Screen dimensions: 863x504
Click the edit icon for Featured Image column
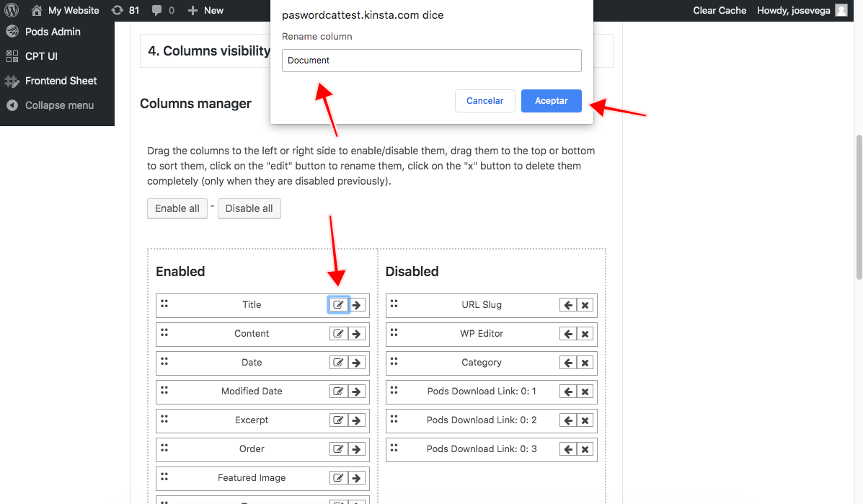[x=337, y=477]
